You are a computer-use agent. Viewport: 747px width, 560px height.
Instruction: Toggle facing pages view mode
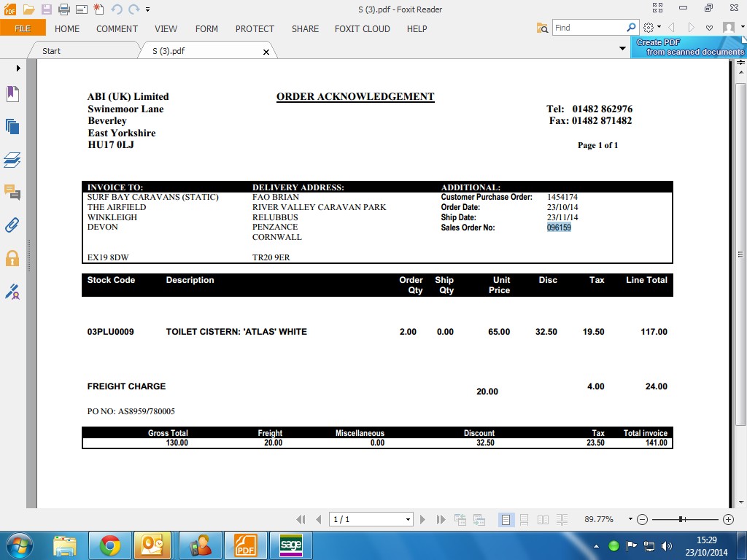tap(543, 519)
